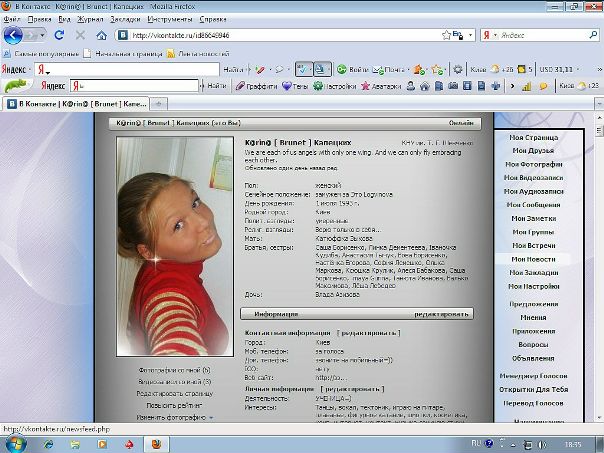Click the Граффити toolbar button
Viewport: 604px width, 453px height.
pos(256,86)
